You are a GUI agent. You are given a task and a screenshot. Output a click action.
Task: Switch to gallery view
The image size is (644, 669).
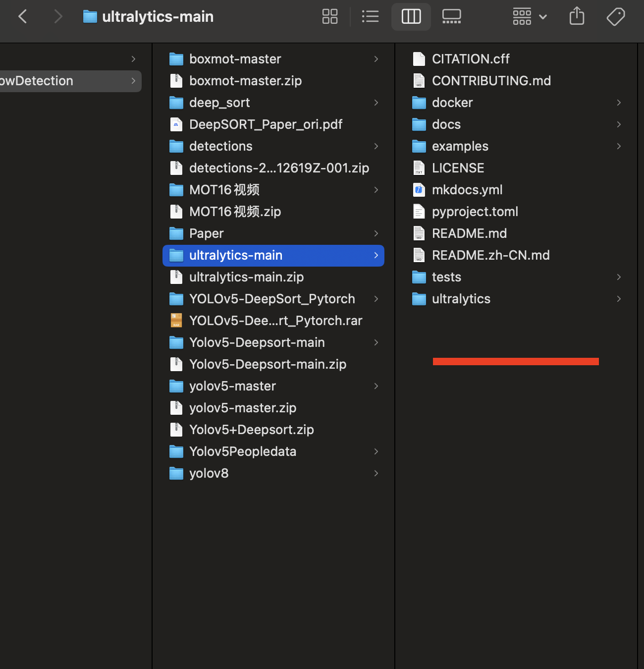pos(451,17)
